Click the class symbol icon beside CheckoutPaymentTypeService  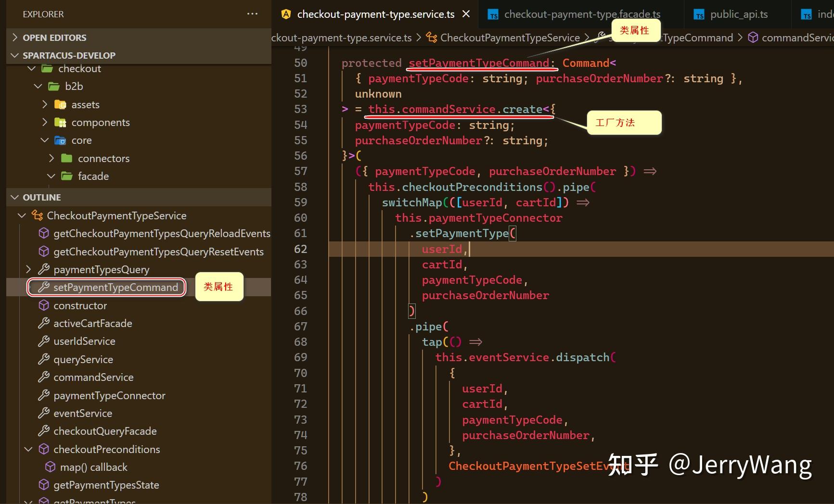pyautogui.click(x=37, y=215)
